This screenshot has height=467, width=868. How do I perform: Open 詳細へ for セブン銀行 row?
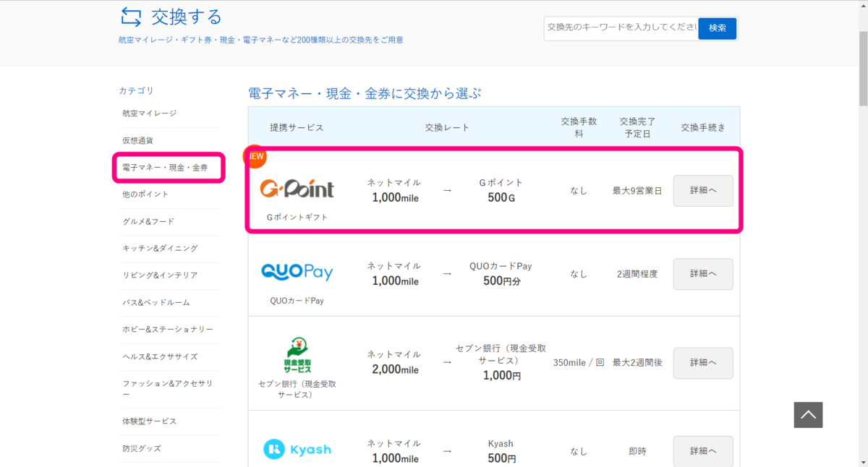pyautogui.click(x=703, y=363)
